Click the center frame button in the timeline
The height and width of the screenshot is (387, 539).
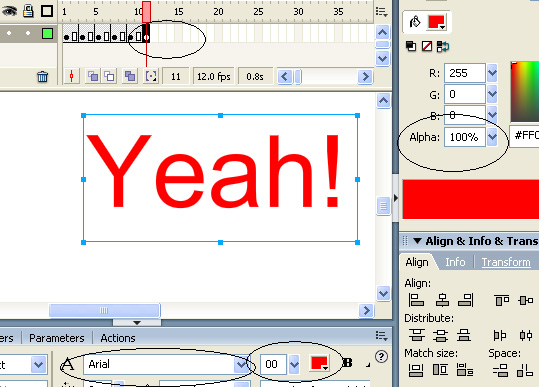[72, 76]
